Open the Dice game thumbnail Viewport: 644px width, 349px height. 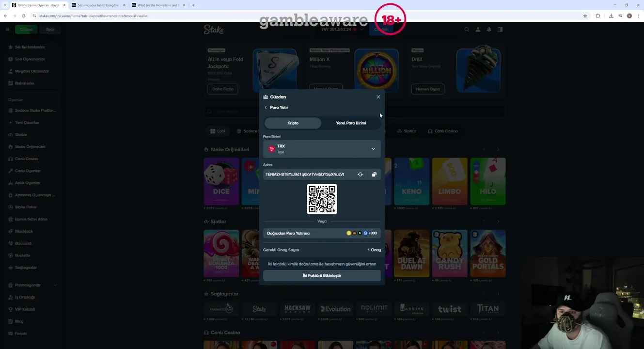coord(221,182)
